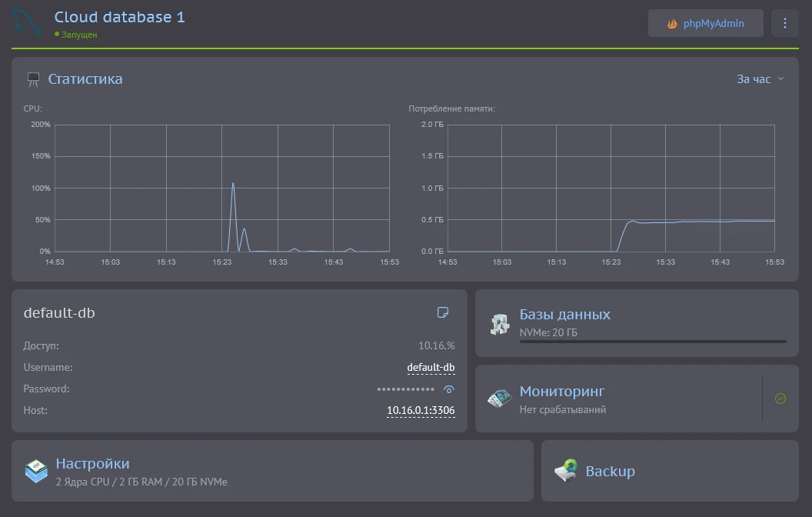Open the Настройки configuration panel
Screen dimensions: 812x517
coord(92,464)
